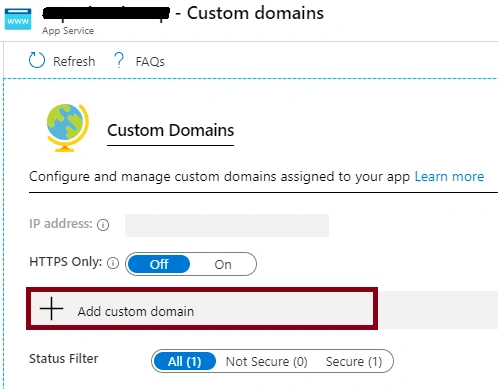Set HTTPS Only to Off
The height and width of the screenshot is (389, 498).
point(159,264)
